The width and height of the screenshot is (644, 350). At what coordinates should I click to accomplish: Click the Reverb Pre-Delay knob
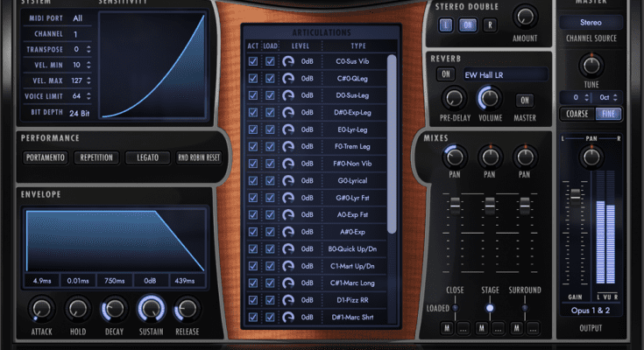coord(454,98)
